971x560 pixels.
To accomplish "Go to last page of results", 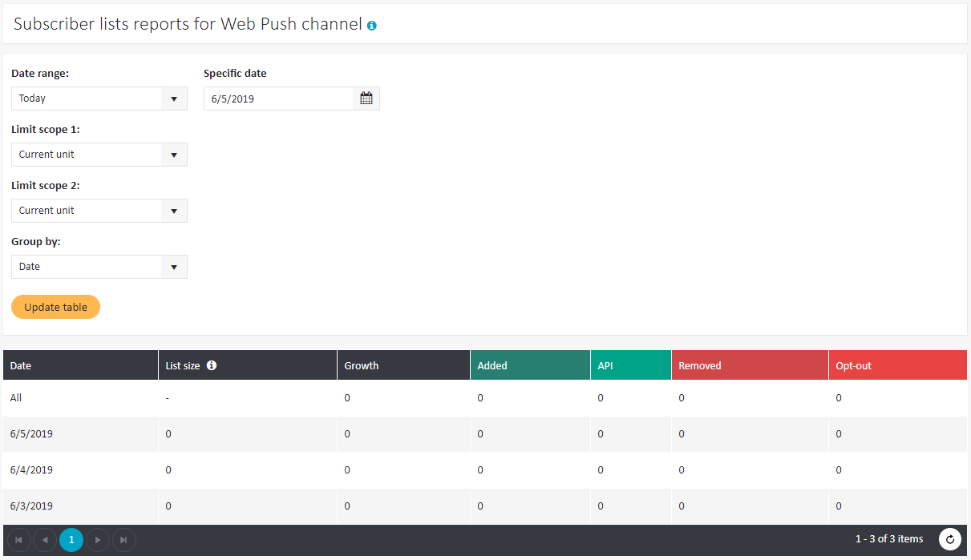I will pos(124,540).
